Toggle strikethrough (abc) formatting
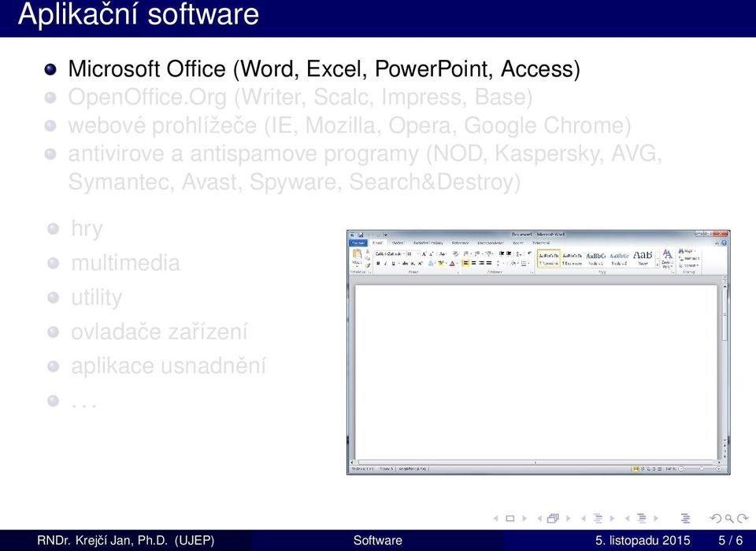The image size is (756, 551). click(x=405, y=263)
